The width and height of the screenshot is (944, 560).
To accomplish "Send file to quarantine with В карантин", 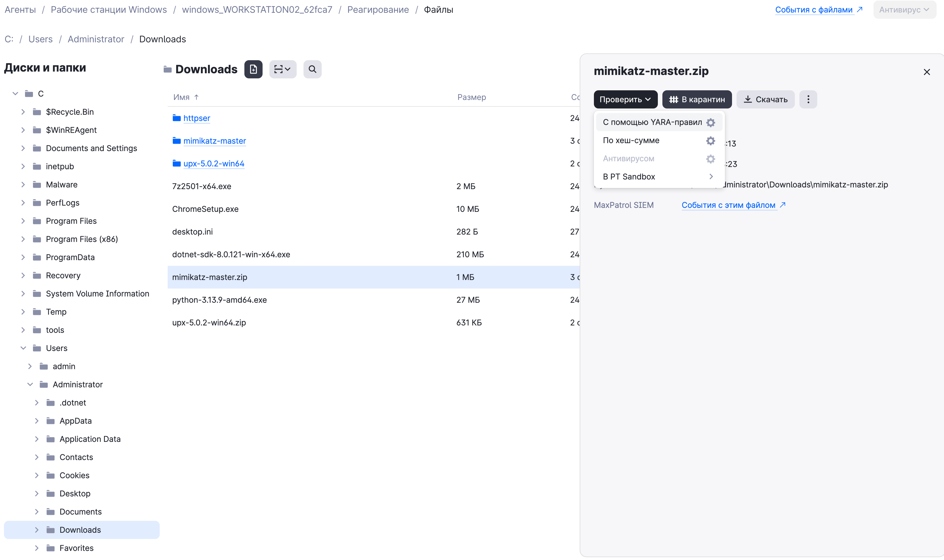I will [697, 100].
